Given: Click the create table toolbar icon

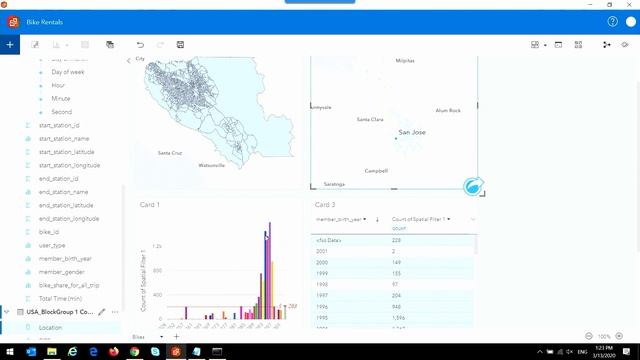Looking at the screenshot, I should pyautogui.click(x=85, y=44).
